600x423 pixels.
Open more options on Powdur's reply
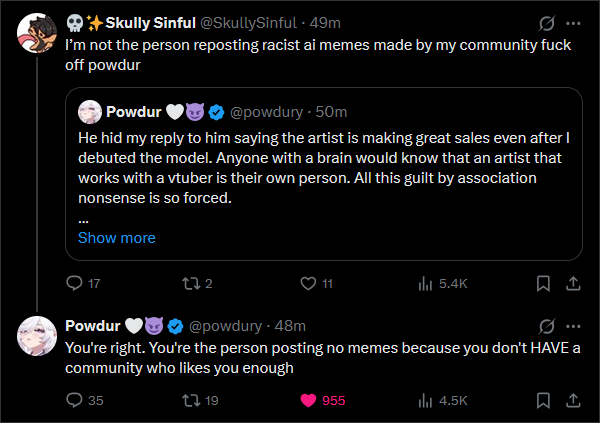[x=573, y=327]
